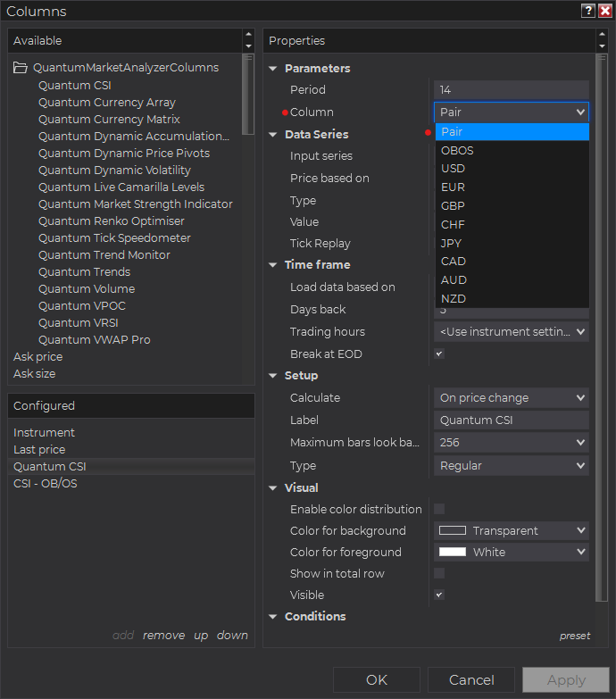Select Quantum Dynamic Volatility
This screenshot has width=616, height=699.
point(114,170)
